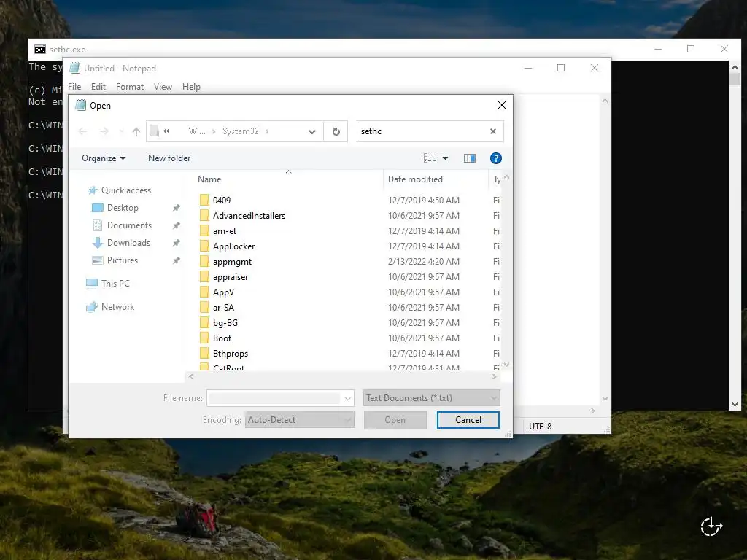The image size is (747, 560).
Task: Select the Desktop quick access item
Action: 123,208
